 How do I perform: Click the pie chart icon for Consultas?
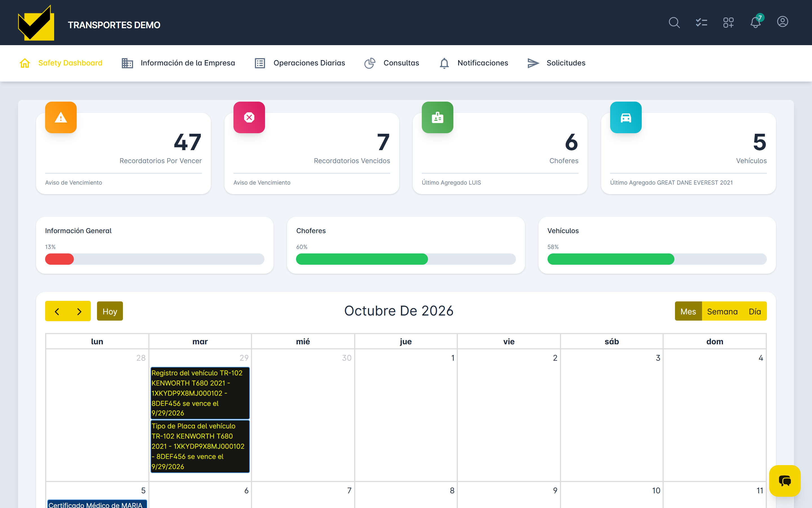370,63
